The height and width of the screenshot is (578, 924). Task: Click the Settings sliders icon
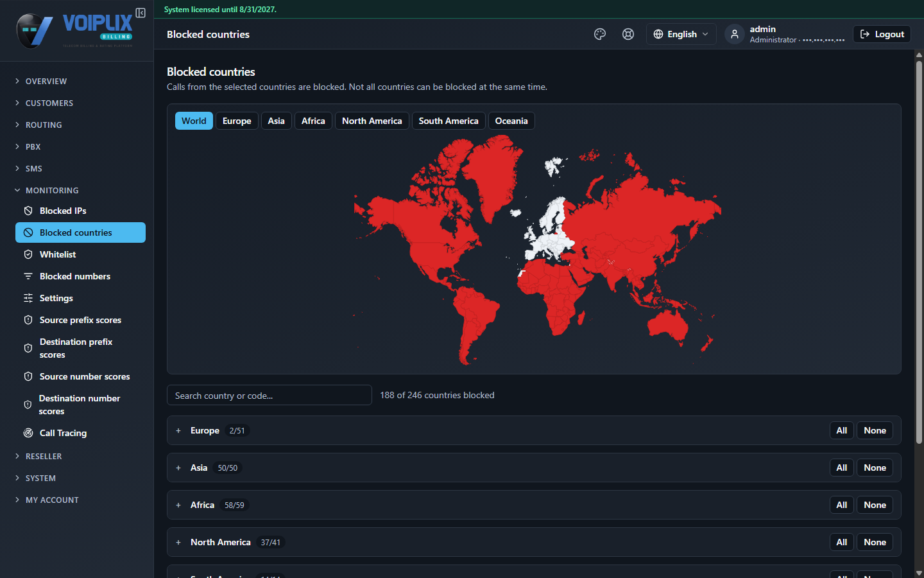[28, 298]
